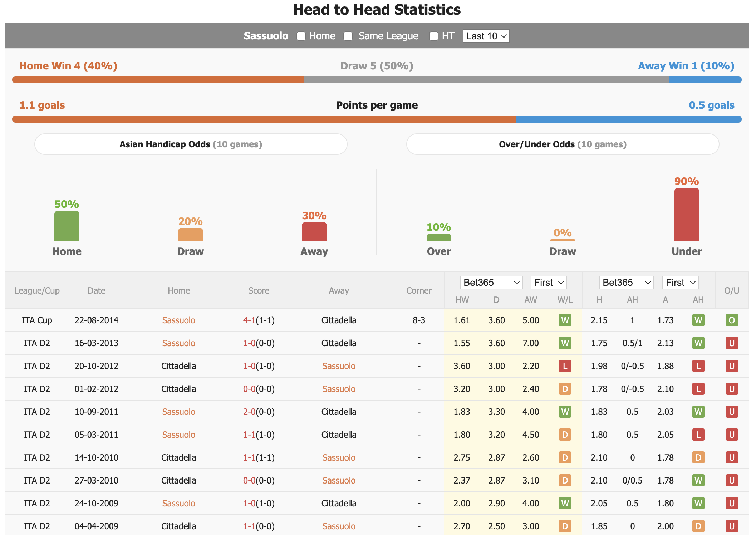Click the U badge in 16-03-2013 row

click(732, 343)
